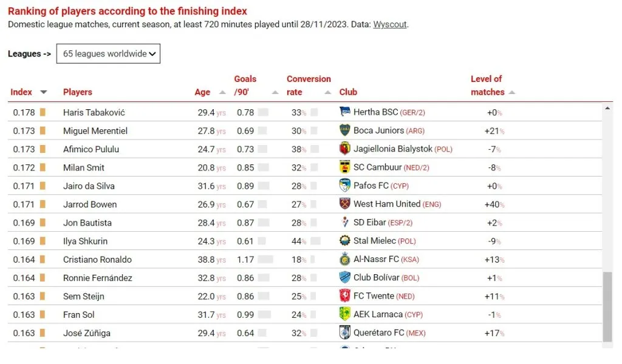Screen dimensions: 622x364
Task: Click the SC Cambuur club crest icon
Action: (344, 167)
